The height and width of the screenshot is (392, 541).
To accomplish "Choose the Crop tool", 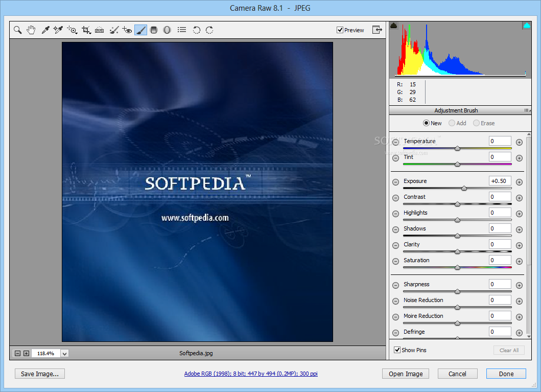I will click(x=86, y=30).
